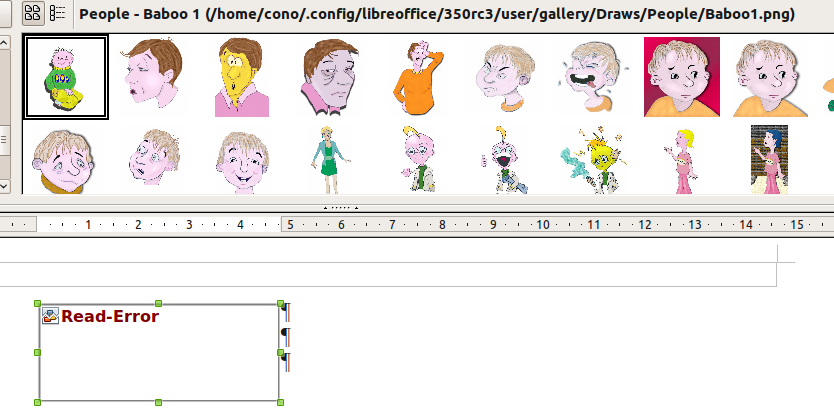Click the ruler at the 10 mark
Image resolution: width=834 pixels, height=411 pixels.
coord(542,225)
